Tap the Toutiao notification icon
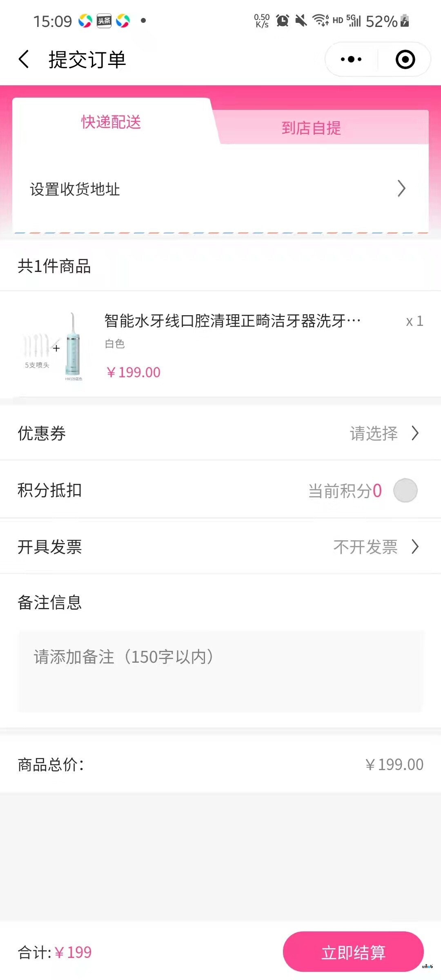The image size is (441, 980). pos(104,21)
